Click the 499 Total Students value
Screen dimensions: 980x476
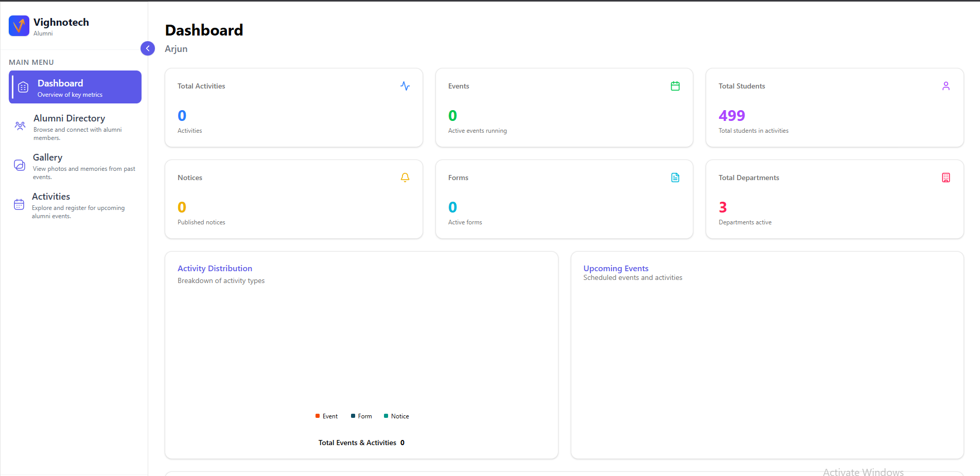point(731,116)
